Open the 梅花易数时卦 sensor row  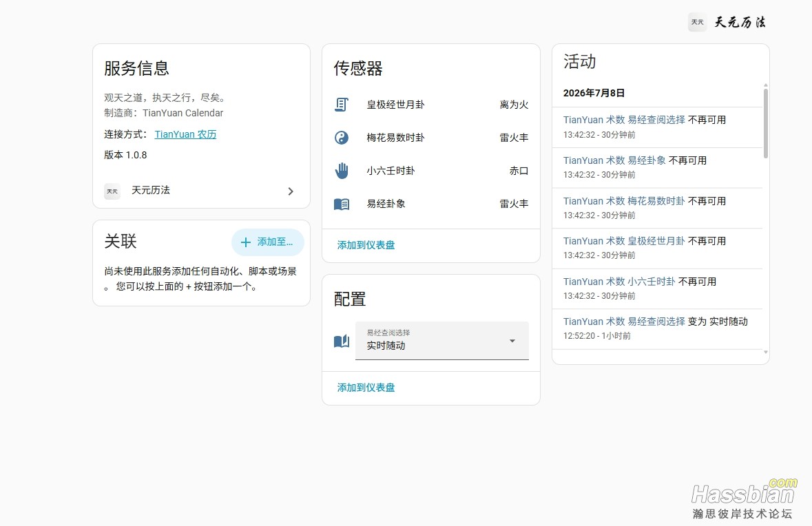point(431,138)
